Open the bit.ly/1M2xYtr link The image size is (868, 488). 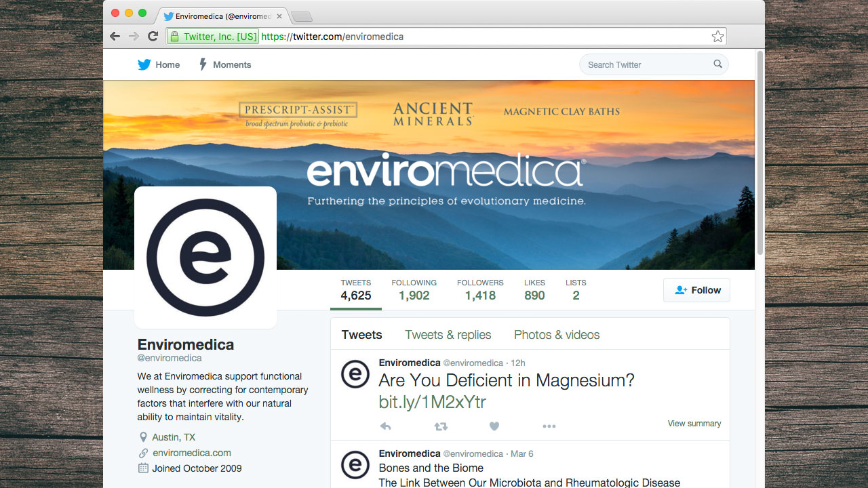[432, 402]
